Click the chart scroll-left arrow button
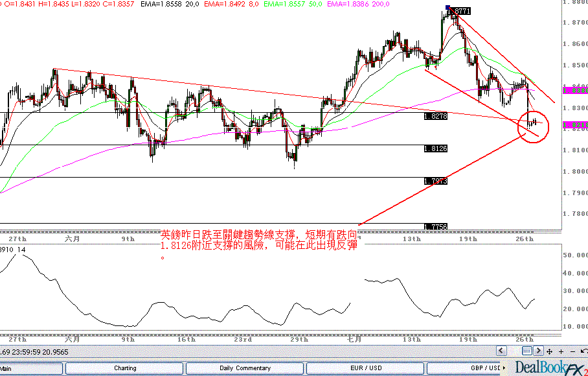The width and height of the screenshot is (588, 376). (501, 351)
